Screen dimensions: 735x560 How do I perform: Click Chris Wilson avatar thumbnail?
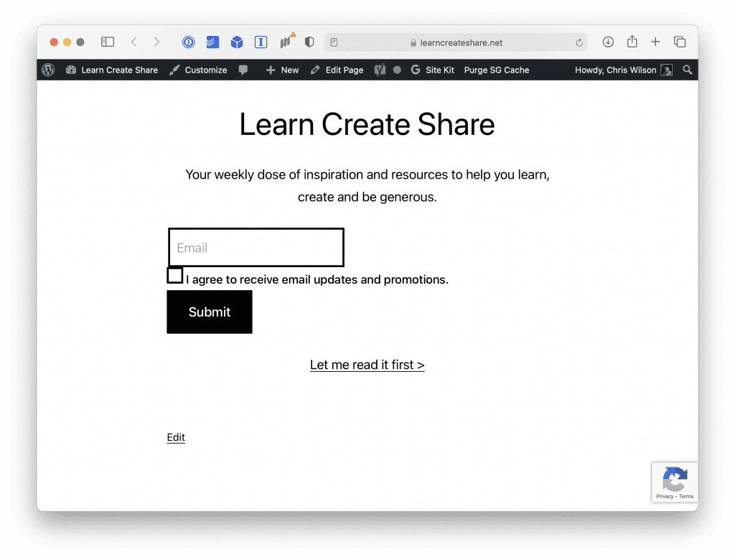pyautogui.click(x=667, y=70)
